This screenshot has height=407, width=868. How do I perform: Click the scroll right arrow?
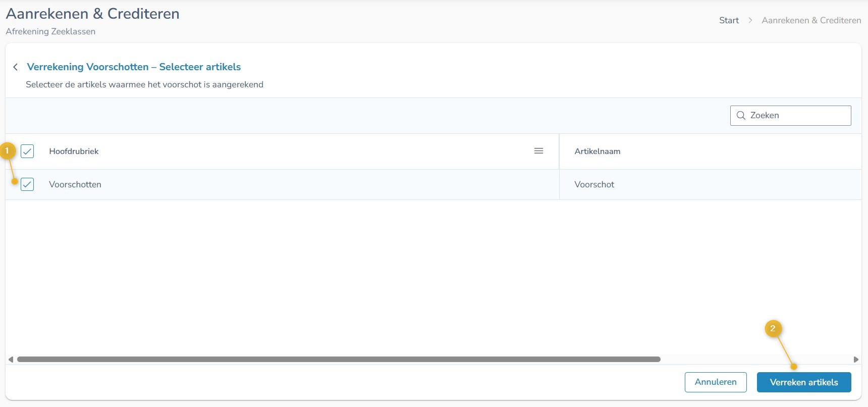856,360
